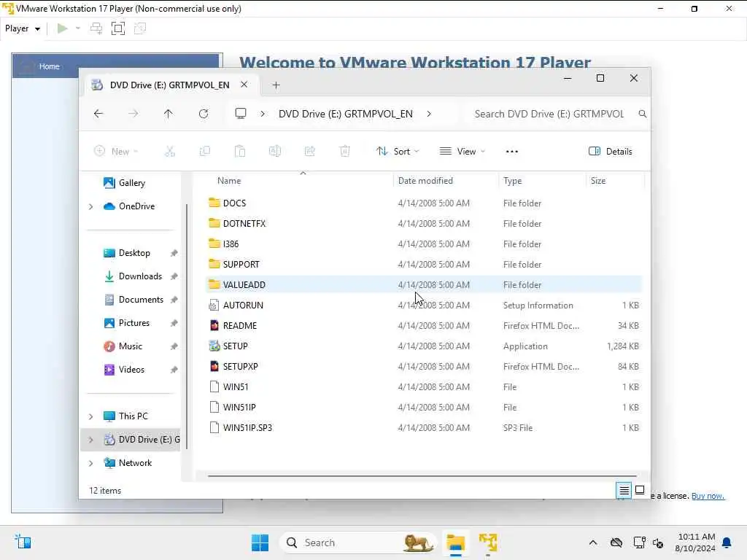Open the Player dropdown menu
Image resolution: width=747 pixels, height=560 pixels.
tap(23, 28)
